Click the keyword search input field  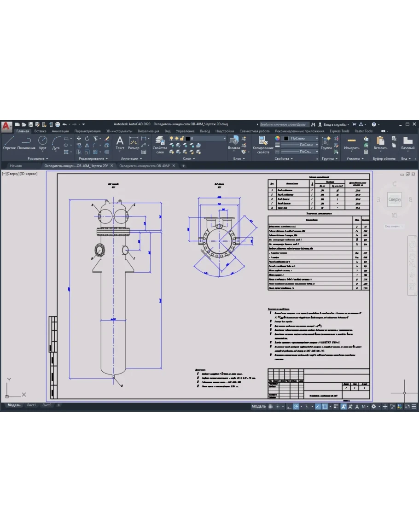click(283, 124)
